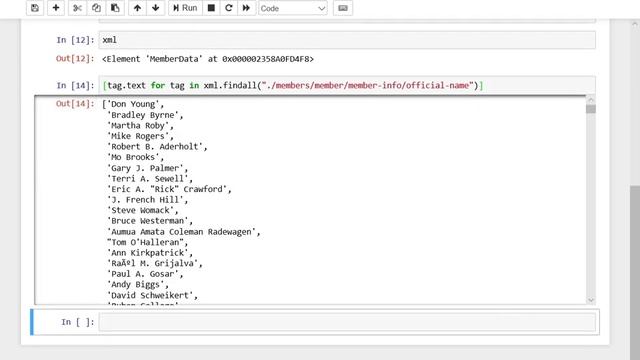The image size is (640, 360).
Task: Interrupt the kernel with stop icon
Action: tap(211, 8)
